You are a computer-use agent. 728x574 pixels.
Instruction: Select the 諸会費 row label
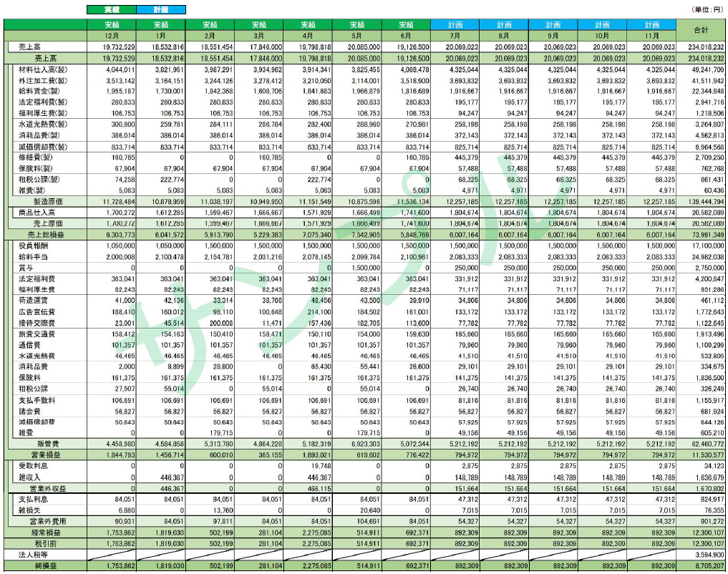pyautogui.click(x=29, y=411)
